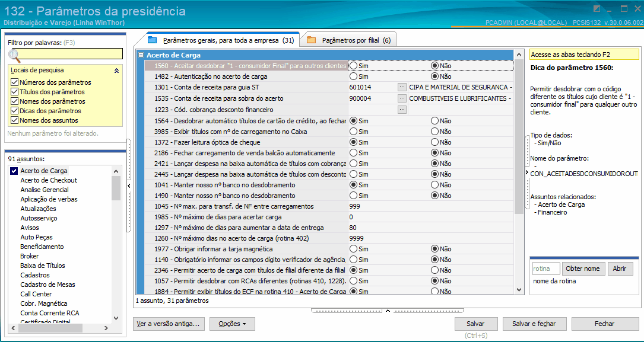Uncheck Títulos dos parâmetros checkbox
Image resolution: width=644 pixels, height=342 pixels.
coord(15,92)
